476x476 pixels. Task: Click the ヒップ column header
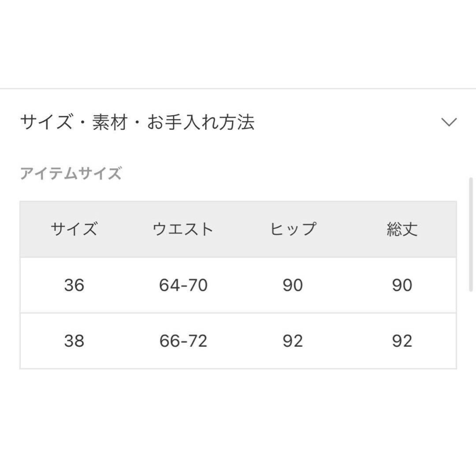tap(293, 229)
